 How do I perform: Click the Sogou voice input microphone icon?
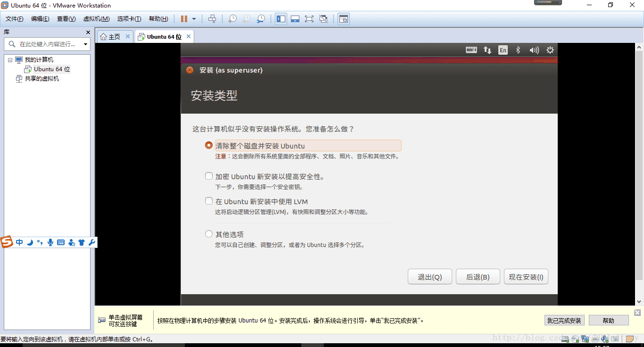tap(50, 242)
